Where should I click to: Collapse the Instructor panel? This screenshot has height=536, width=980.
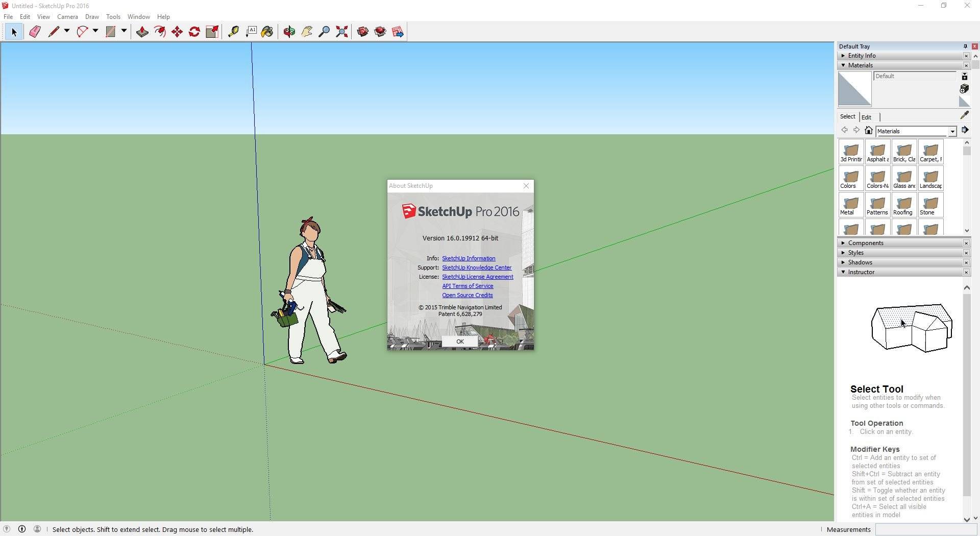[903, 272]
